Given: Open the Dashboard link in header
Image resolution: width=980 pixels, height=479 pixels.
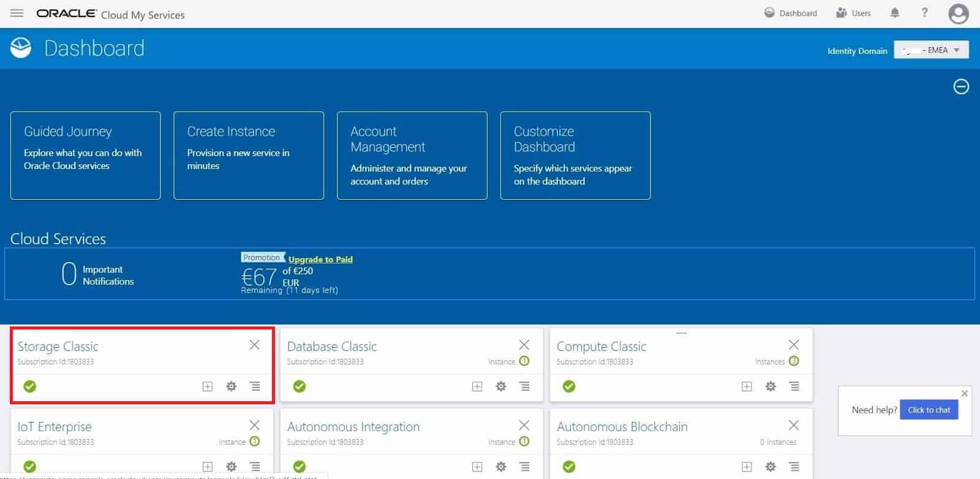Looking at the screenshot, I should (x=791, y=13).
